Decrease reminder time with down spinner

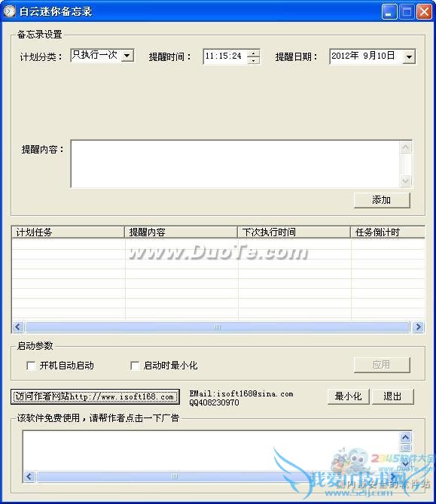[254, 60]
